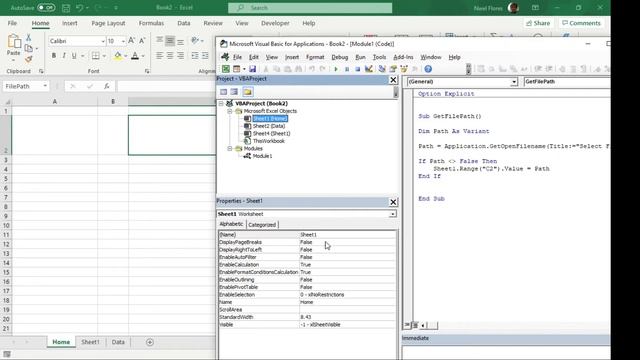Viewport: 640px width, 360px height.
Task: Click the Fill Color bucket swatch
Action: (x=118, y=56)
